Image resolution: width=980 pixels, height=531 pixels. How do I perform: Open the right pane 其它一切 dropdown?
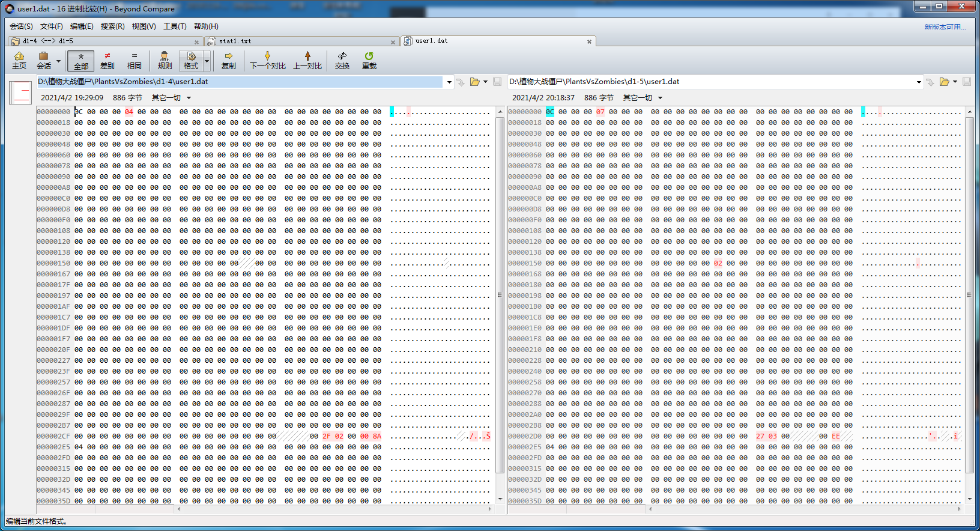pos(643,98)
